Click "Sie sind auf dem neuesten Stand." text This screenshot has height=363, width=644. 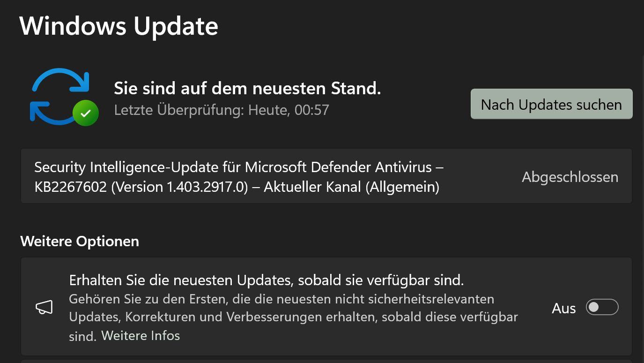[247, 88]
